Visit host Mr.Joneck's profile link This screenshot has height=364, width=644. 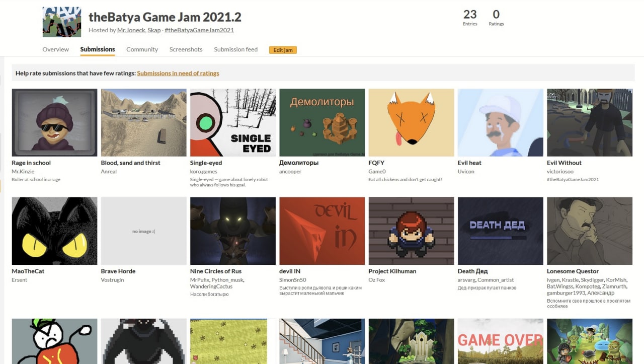[131, 30]
